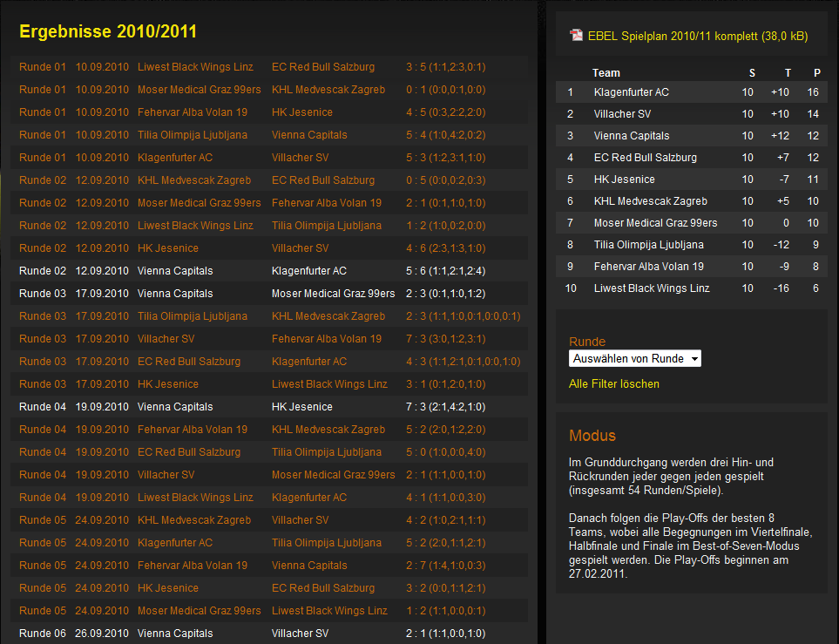Click Villacher SV opposite Klagenfurter AC in Runde 01

pyautogui.click(x=300, y=158)
